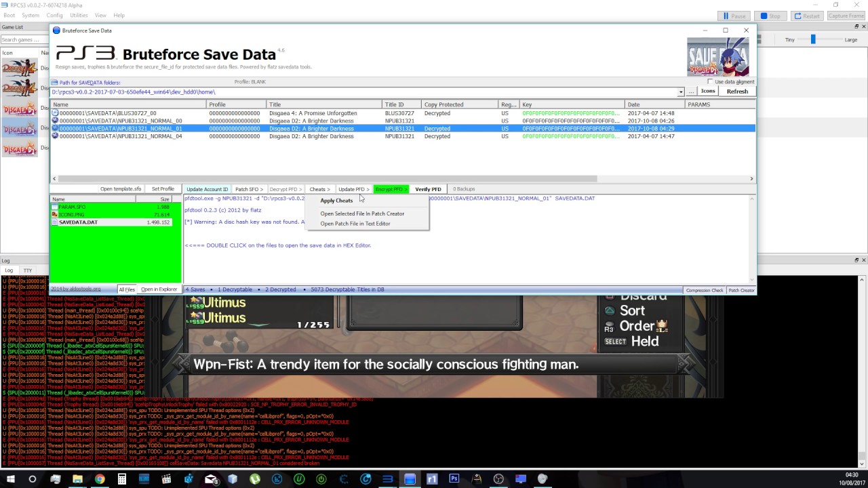This screenshot has height=488, width=868.
Task: Click the Refresh button
Action: (737, 91)
